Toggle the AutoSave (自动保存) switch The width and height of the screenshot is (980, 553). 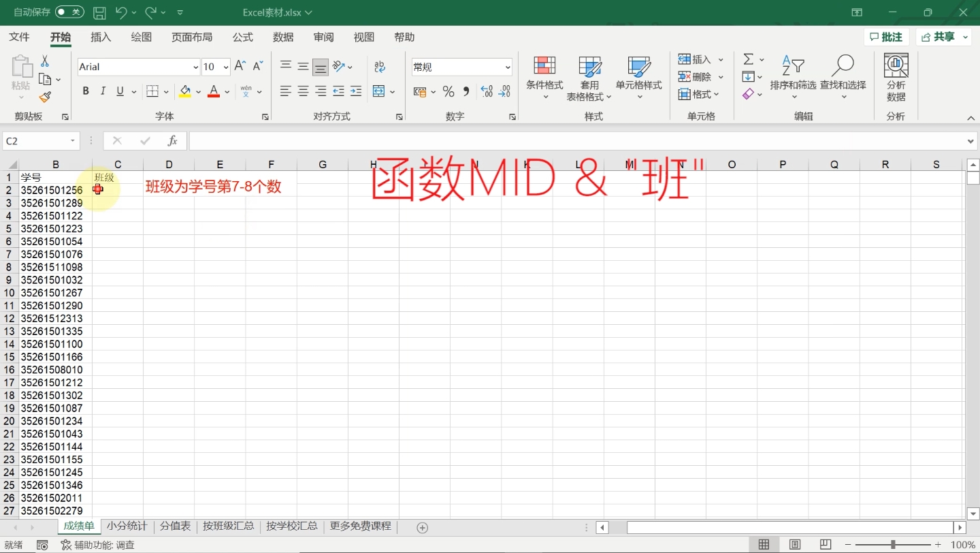point(69,12)
